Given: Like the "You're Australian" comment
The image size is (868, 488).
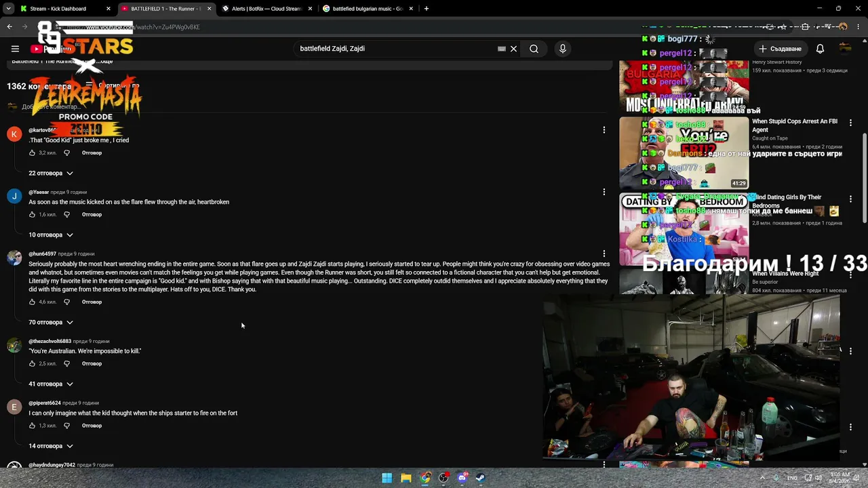Looking at the screenshot, I should [x=32, y=363].
